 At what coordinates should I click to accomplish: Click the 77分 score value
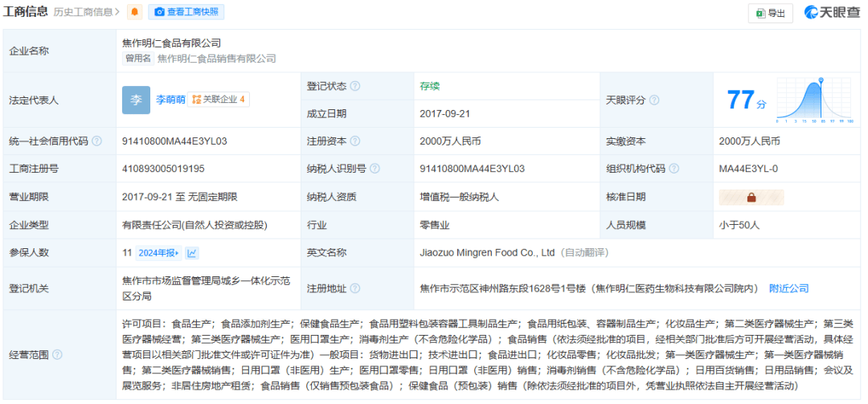point(746,100)
